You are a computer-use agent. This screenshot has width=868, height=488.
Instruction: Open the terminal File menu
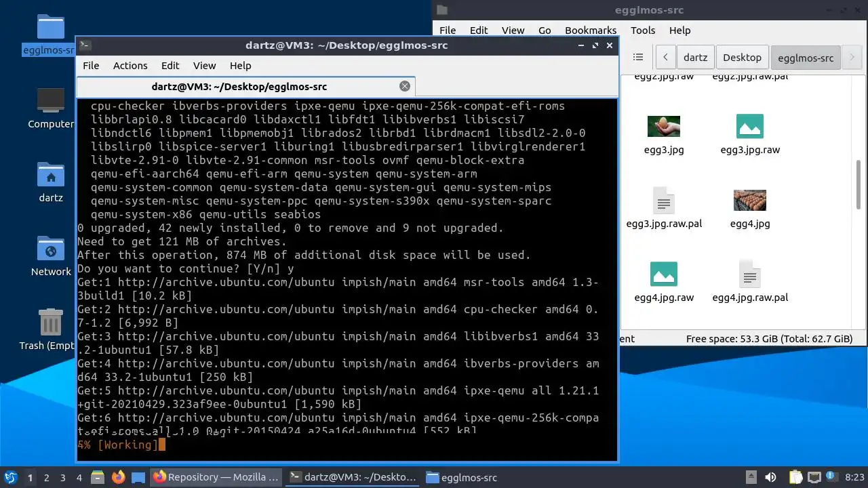[x=91, y=66]
